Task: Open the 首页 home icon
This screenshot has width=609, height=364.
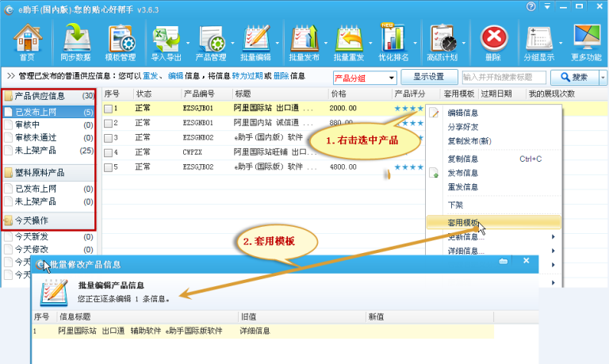Action: [x=27, y=42]
